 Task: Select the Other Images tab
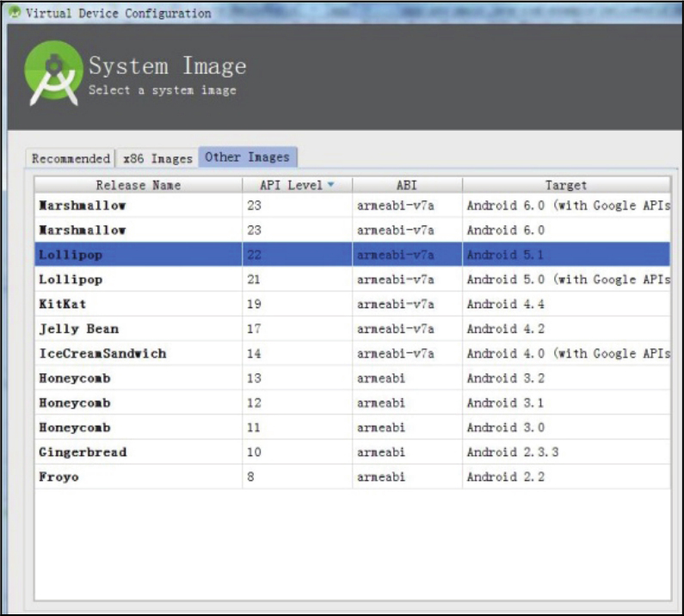[x=248, y=157]
